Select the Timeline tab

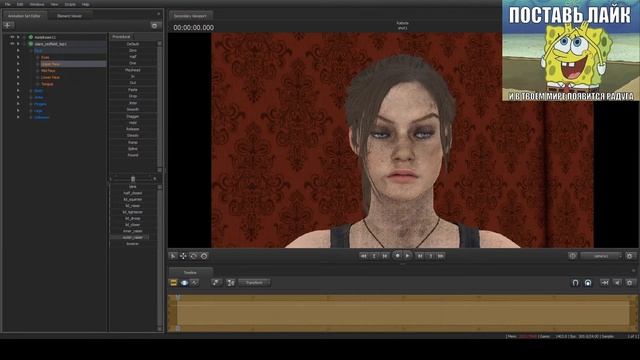[190, 272]
